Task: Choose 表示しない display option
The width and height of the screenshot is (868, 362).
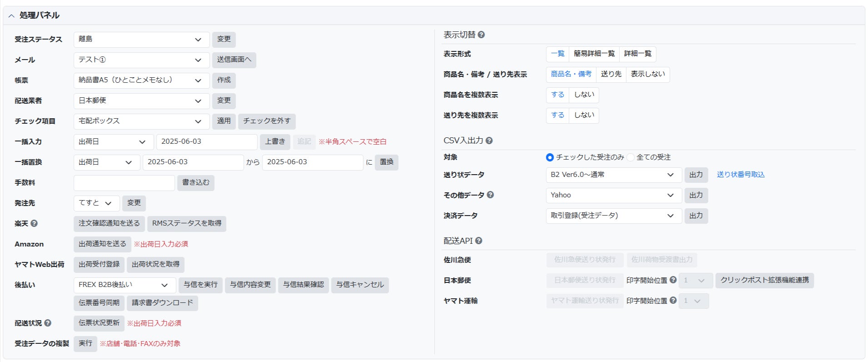Action: click(x=648, y=74)
